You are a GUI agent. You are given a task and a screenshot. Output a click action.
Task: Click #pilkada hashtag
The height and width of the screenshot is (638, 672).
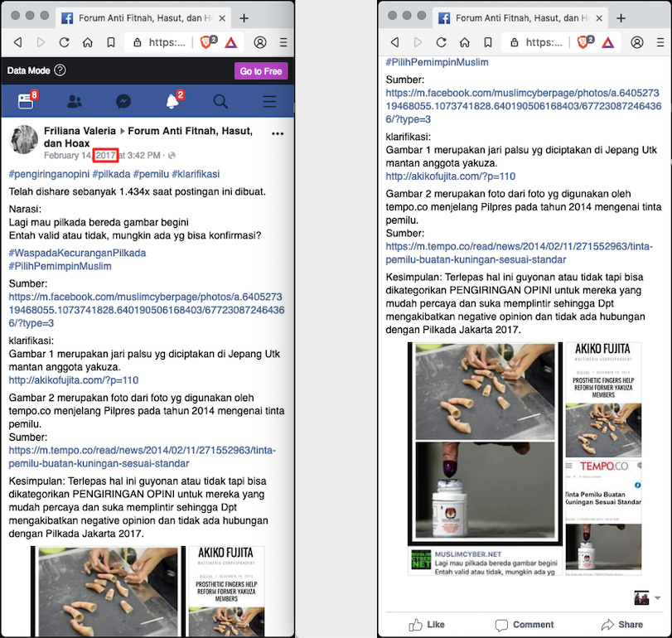click(x=111, y=174)
